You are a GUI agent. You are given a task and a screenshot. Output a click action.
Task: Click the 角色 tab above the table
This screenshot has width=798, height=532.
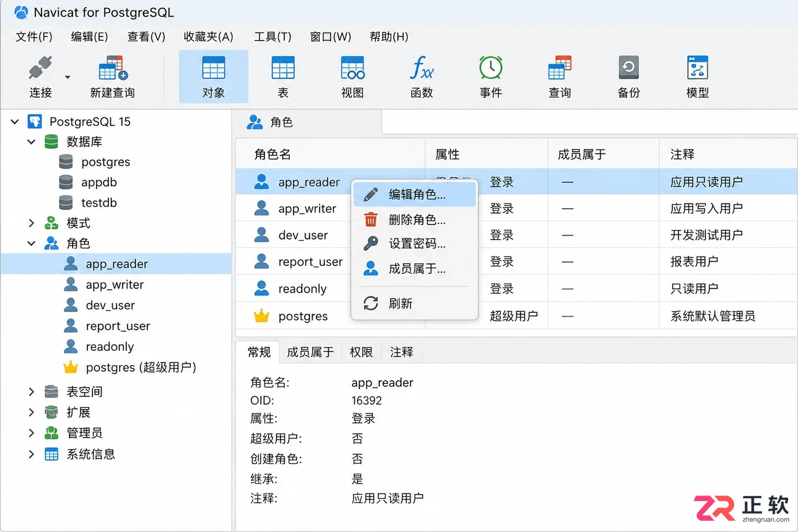pos(308,122)
